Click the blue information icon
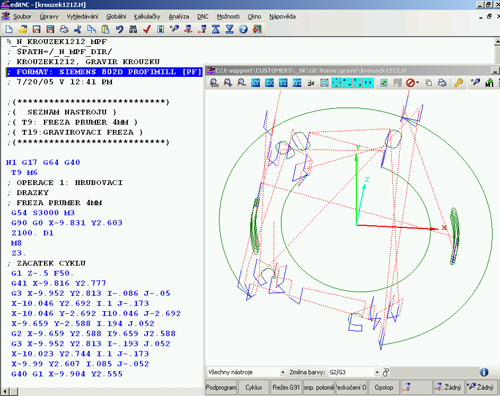 pyautogui.click(x=484, y=372)
